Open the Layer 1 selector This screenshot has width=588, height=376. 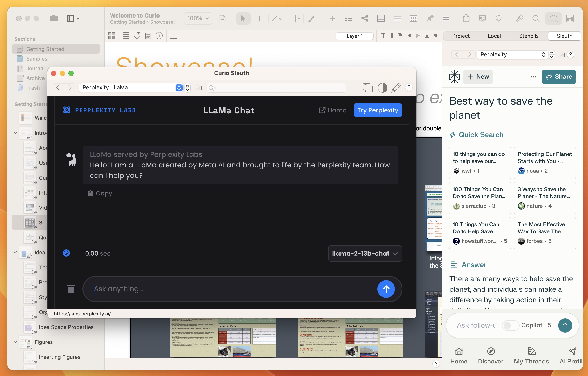[355, 36]
